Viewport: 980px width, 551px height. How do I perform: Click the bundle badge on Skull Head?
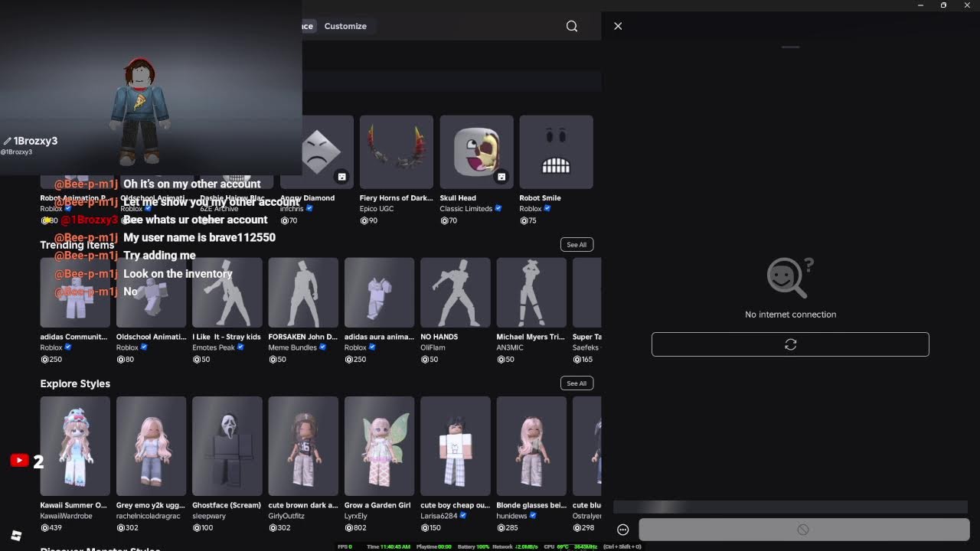click(x=501, y=177)
